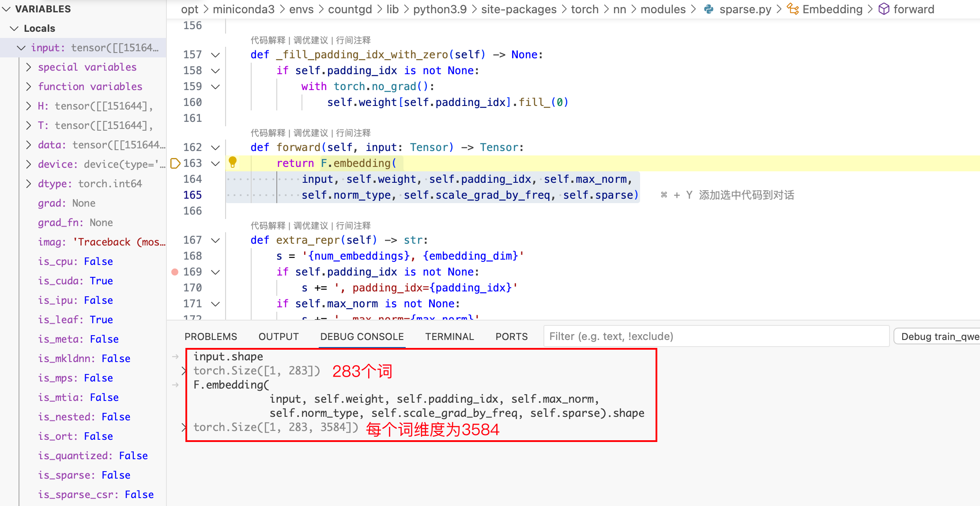This screenshot has width=980, height=506.
Task: Click the Python file icon beside sparse.py
Action: click(709, 9)
